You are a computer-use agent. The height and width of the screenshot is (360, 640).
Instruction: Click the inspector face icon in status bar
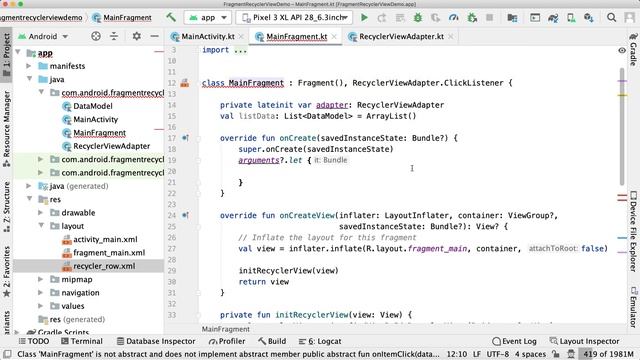[x=571, y=354]
